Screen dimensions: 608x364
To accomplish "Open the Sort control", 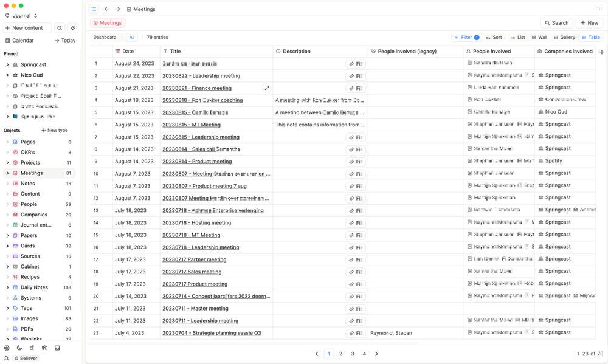I will coord(494,37).
